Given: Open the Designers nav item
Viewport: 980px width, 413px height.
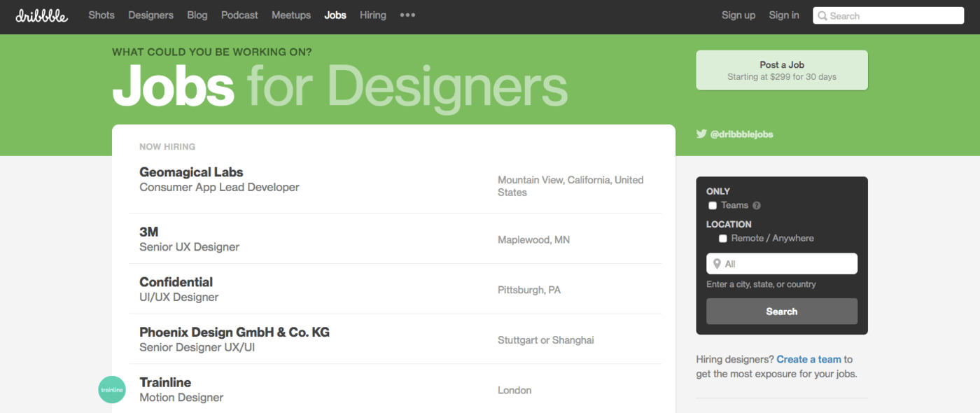Looking at the screenshot, I should click(150, 15).
